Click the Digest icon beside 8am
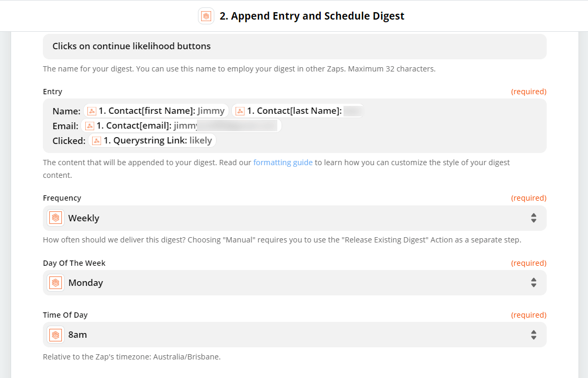 pyautogui.click(x=56, y=335)
